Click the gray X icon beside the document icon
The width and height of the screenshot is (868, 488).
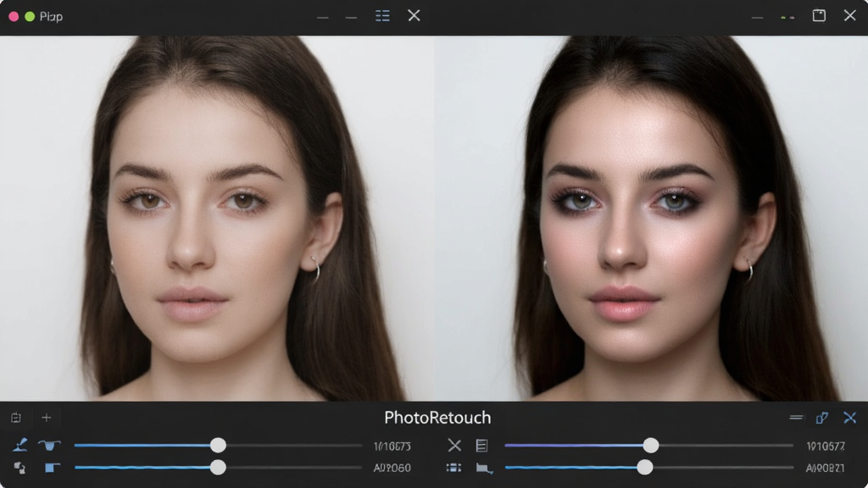point(454,445)
